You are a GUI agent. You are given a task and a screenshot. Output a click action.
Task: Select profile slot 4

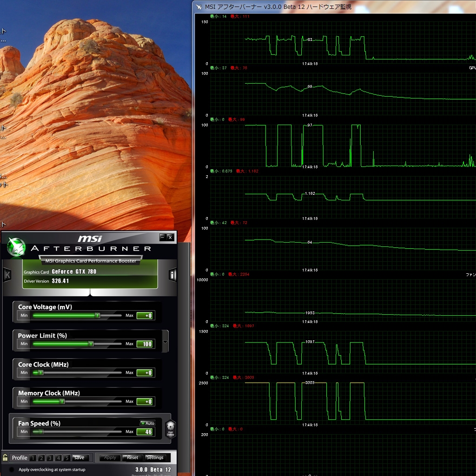pyautogui.click(x=59, y=458)
